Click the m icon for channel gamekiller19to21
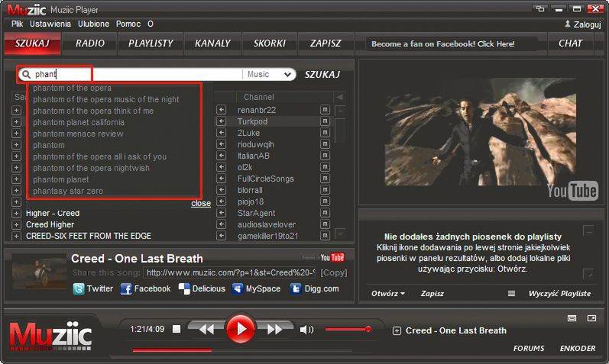Viewport: 609px width, 364px height. (325, 236)
